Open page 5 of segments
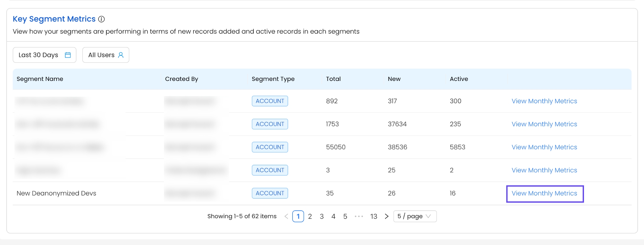 pyautogui.click(x=345, y=216)
